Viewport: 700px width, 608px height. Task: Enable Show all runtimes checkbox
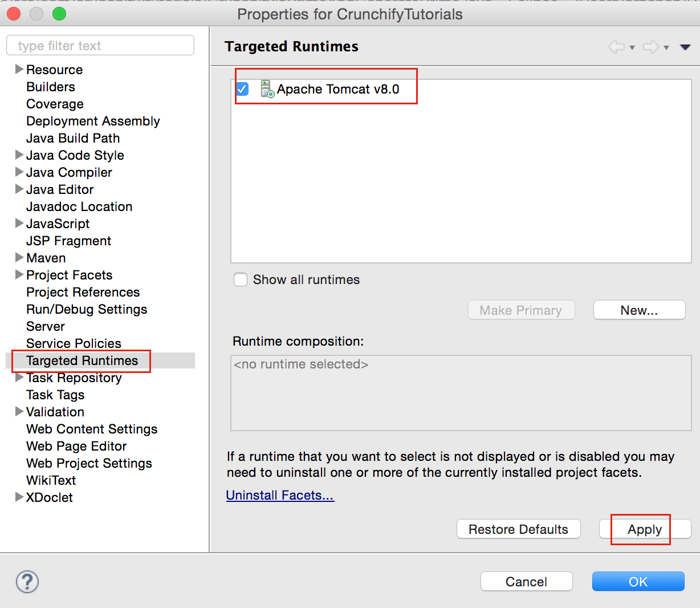point(241,279)
